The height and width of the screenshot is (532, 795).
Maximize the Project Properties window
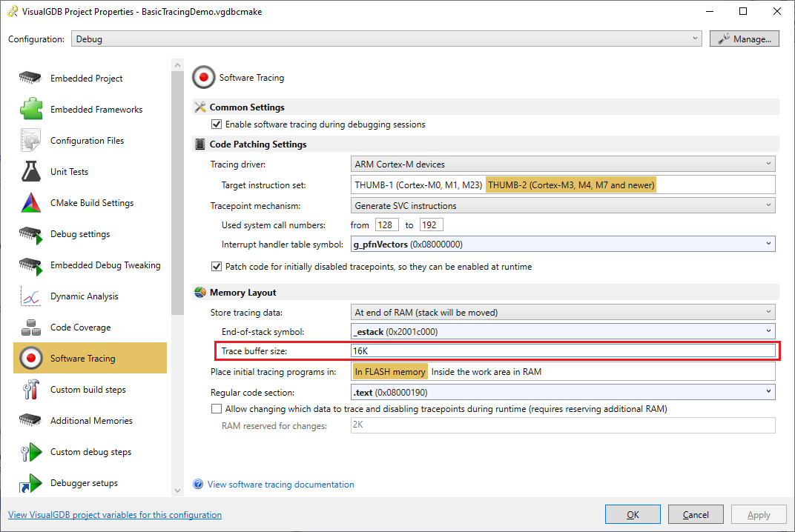point(743,11)
